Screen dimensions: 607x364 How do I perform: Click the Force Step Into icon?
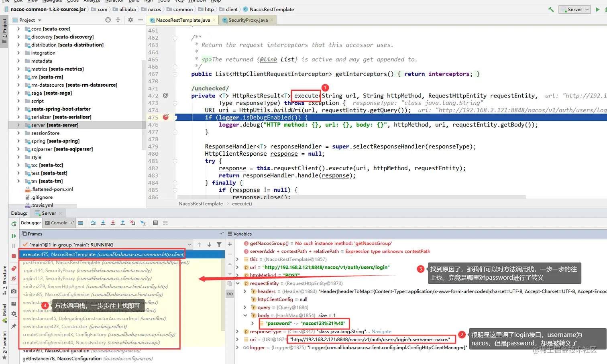pos(113,223)
